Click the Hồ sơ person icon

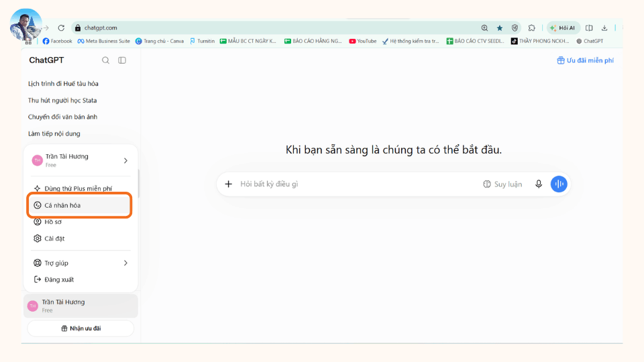pyautogui.click(x=38, y=222)
